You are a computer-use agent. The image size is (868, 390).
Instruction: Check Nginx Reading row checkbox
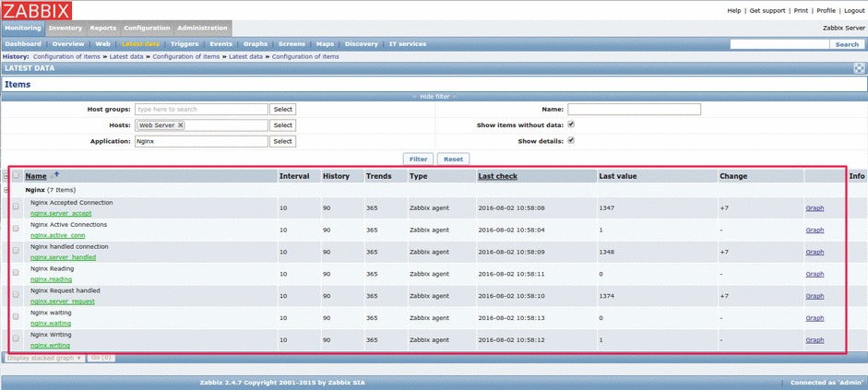[16, 272]
